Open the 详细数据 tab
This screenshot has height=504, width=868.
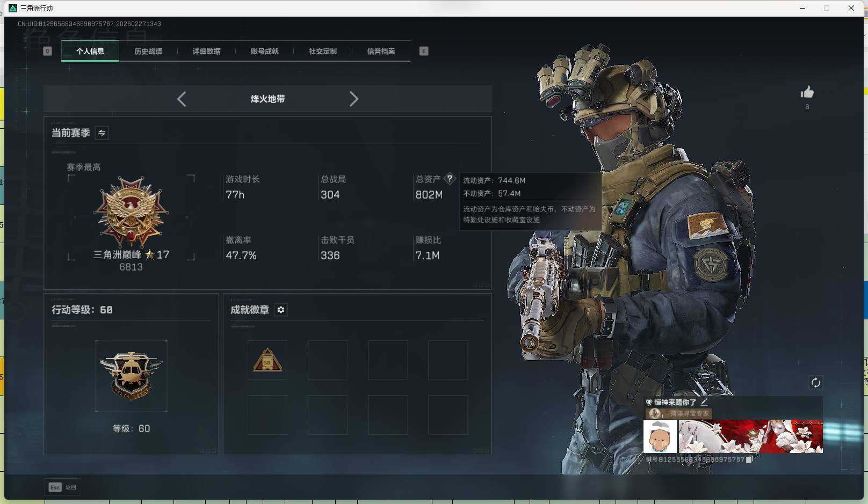click(x=206, y=52)
